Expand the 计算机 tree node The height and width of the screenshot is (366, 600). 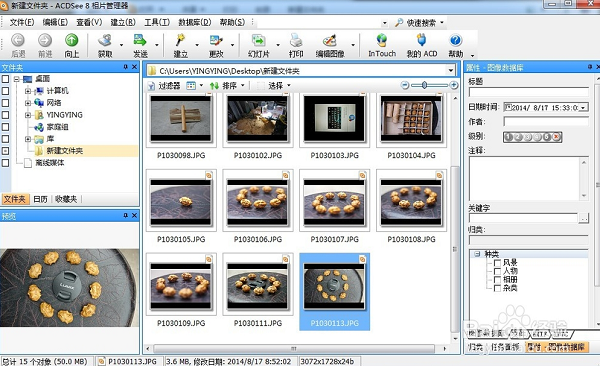28,91
